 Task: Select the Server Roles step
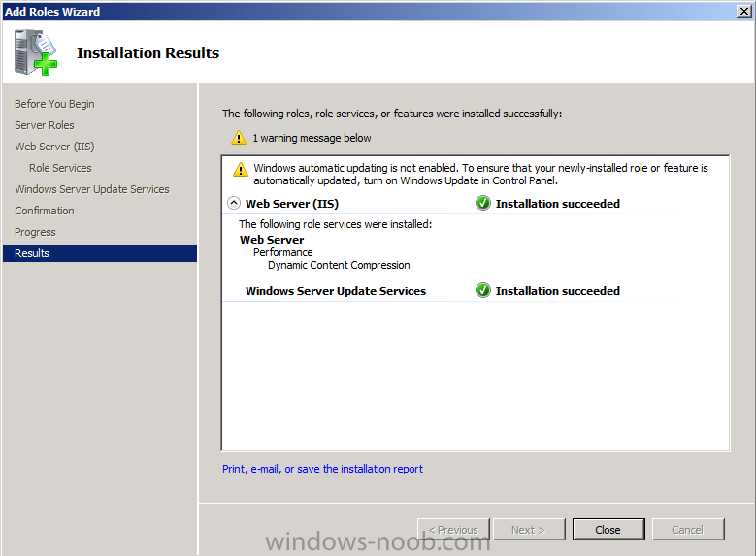[x=45, y=125]
